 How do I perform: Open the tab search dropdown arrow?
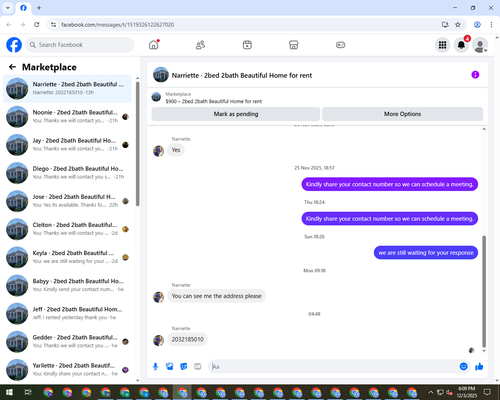[8, 8]
